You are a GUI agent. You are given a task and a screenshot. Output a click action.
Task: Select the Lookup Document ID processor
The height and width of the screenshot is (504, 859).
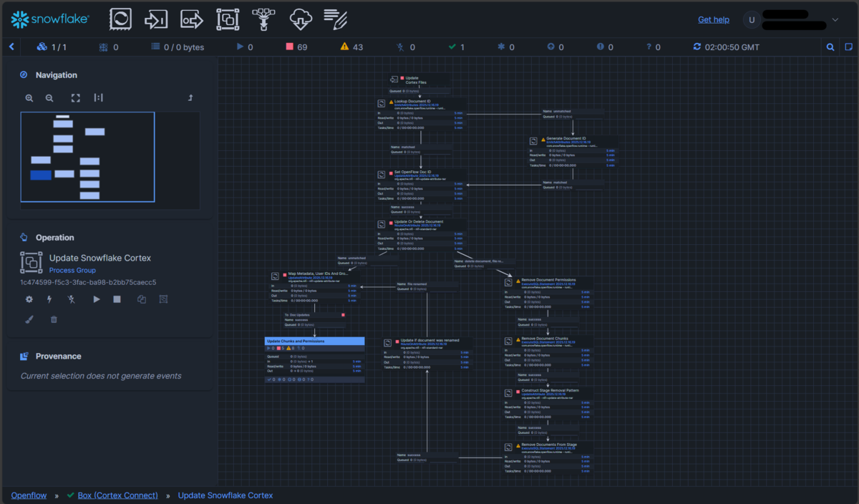coord(421,116)
